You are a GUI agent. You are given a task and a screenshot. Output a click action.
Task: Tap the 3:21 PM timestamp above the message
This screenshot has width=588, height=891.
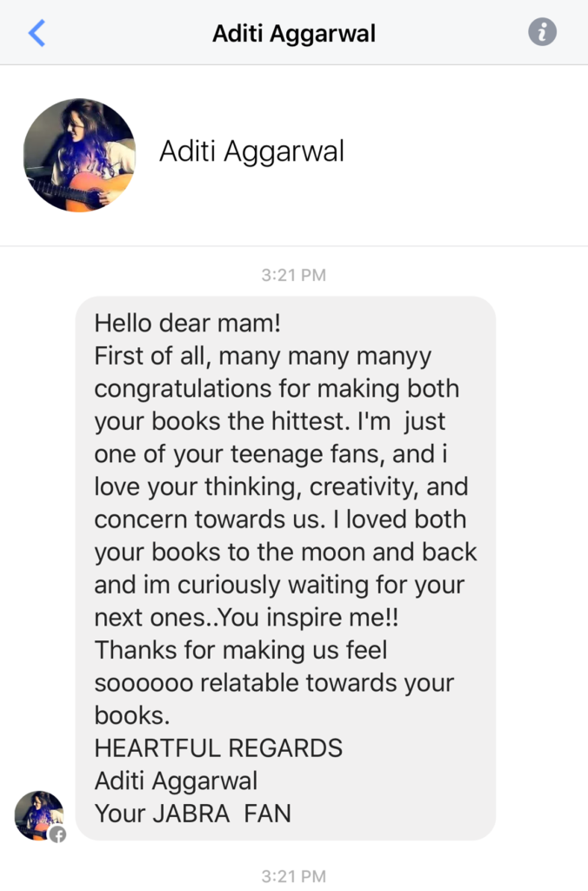294,275
